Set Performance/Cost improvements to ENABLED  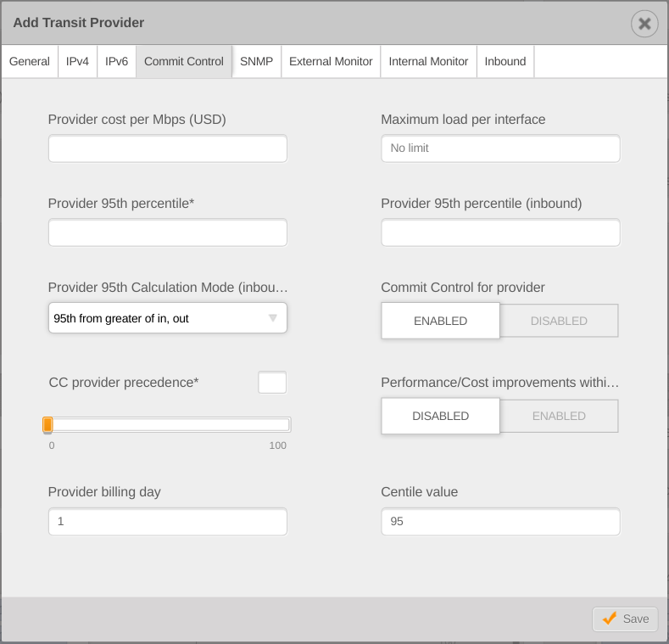click(x=559, y=416)
